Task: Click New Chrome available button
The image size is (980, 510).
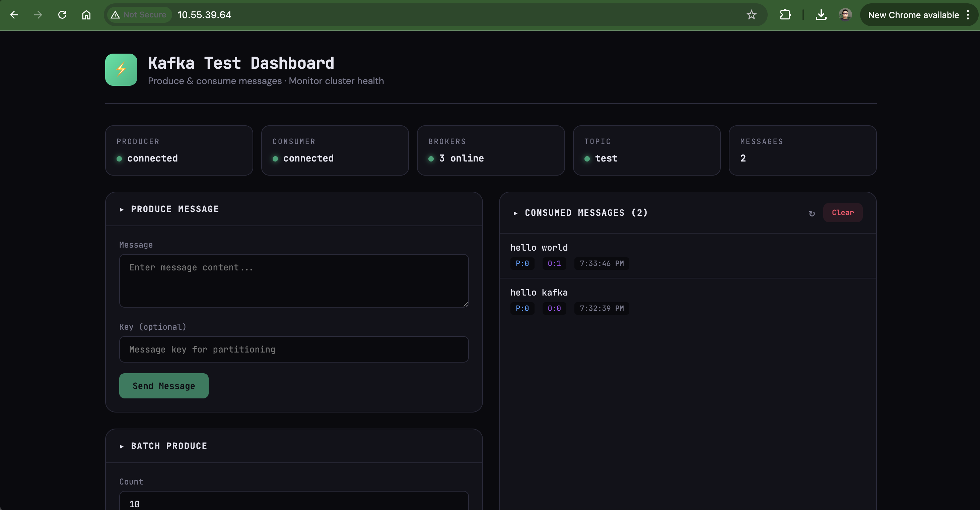Action: (x=913, y=15)
